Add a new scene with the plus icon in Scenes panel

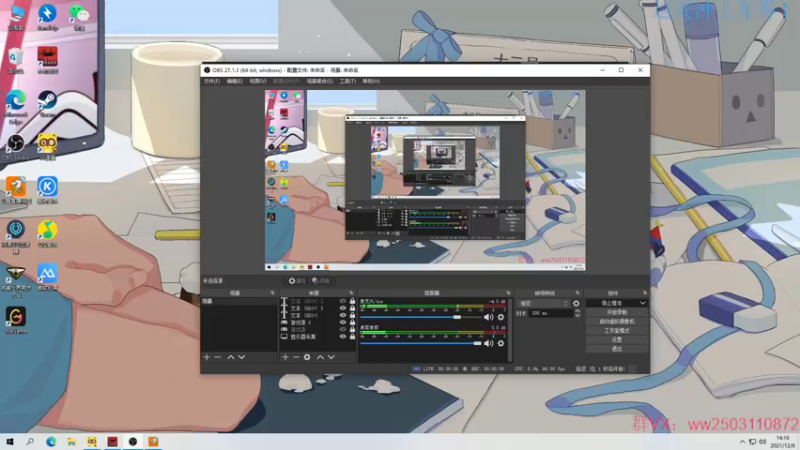[x=207, y=357]
